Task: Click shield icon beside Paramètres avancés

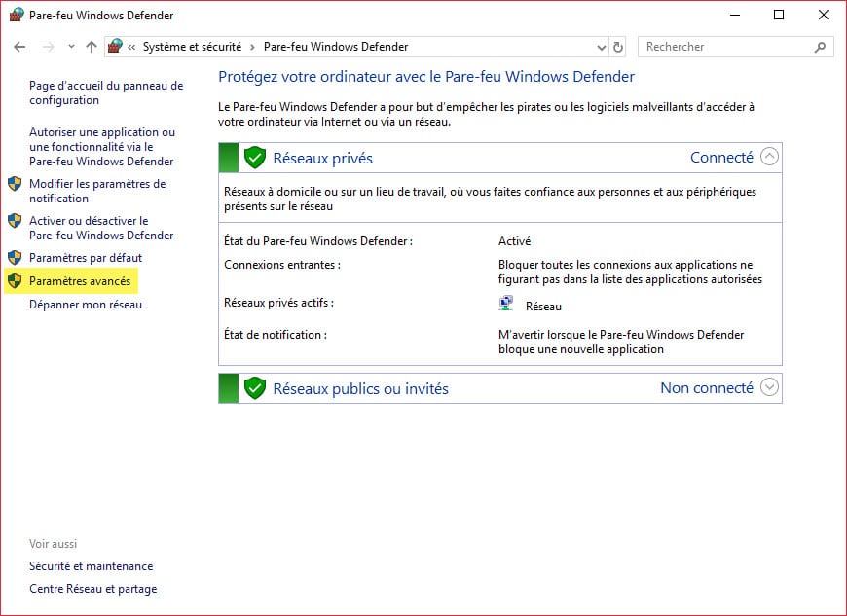Action: (x=15, y=280)
